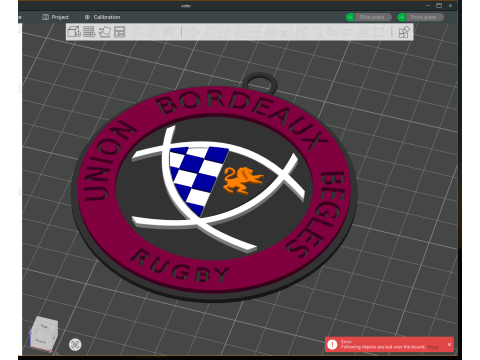480x360 pixels.
Task: Click the error message about objects over bound
Action: (383, 347)
